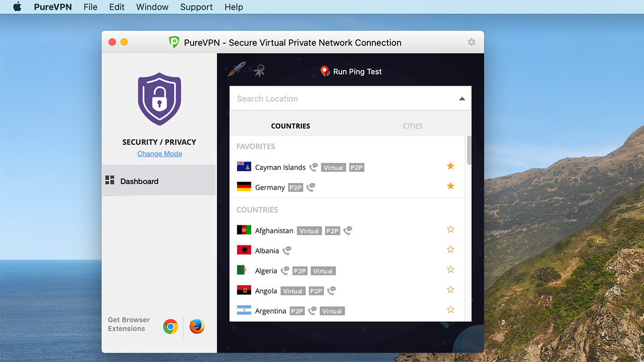Screen dimensions: 644x362
Task: Open the Help menu
Action: [233, 7]
